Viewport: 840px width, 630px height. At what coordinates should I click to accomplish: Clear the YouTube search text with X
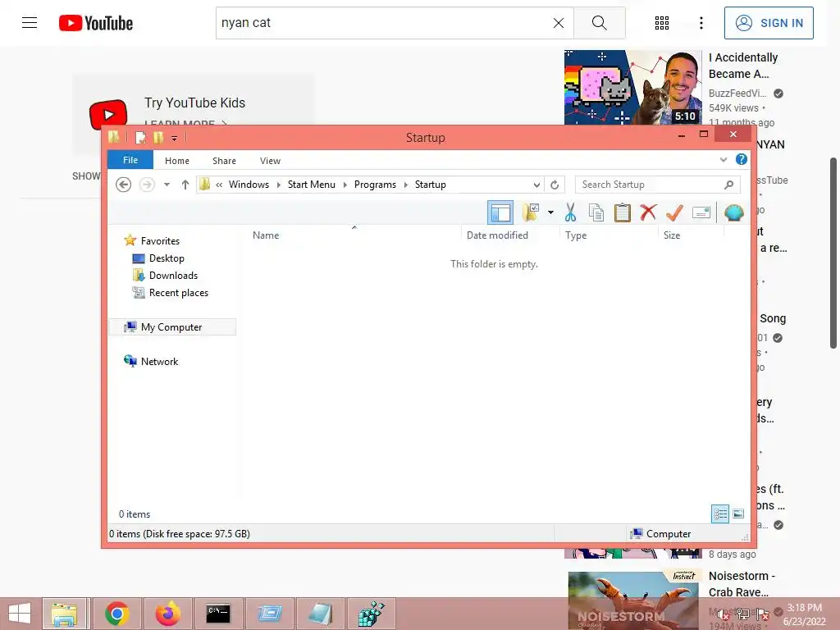(558, 23)
